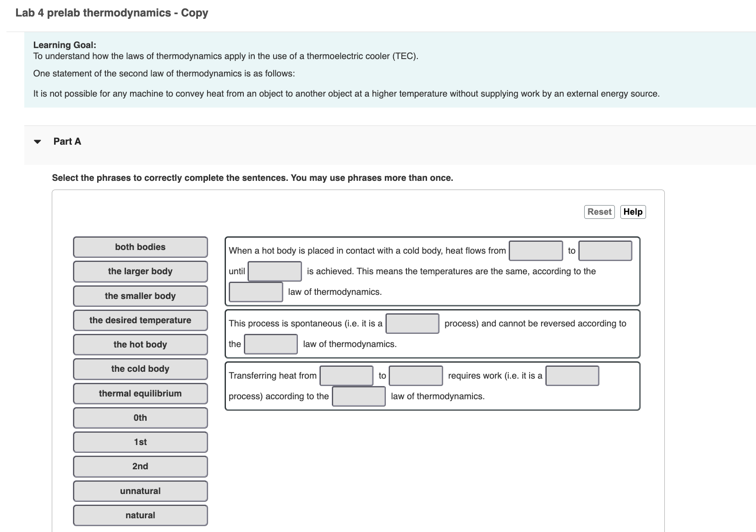Viewport: 756px width, 532px height.
Task: Select the '2nd' phrase tile
Action: (x=140, y=466)
